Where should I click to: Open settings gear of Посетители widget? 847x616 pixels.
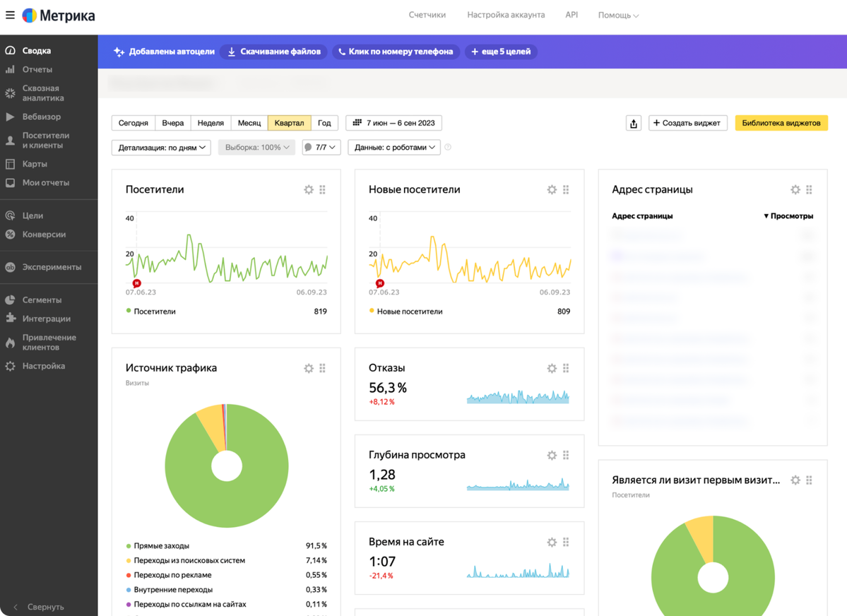coord(309,189)
